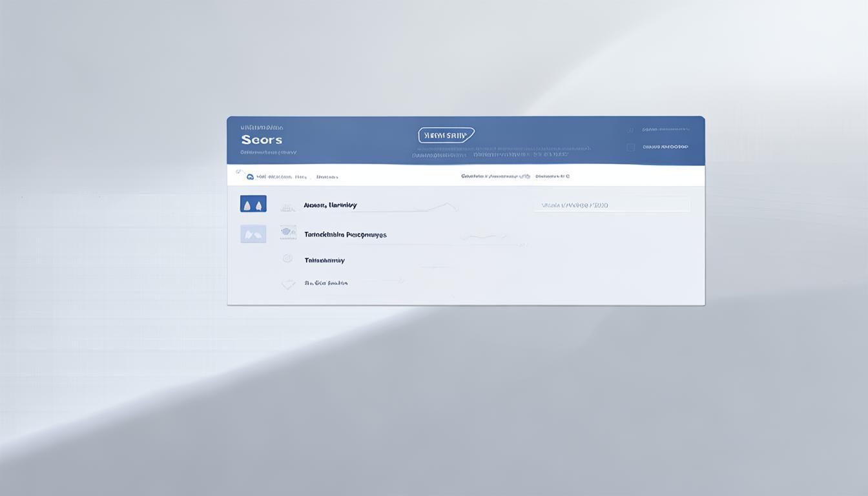Click the diamond icon beside fourth list row
This screenshot has height=496, width=868.
[288, 284]
